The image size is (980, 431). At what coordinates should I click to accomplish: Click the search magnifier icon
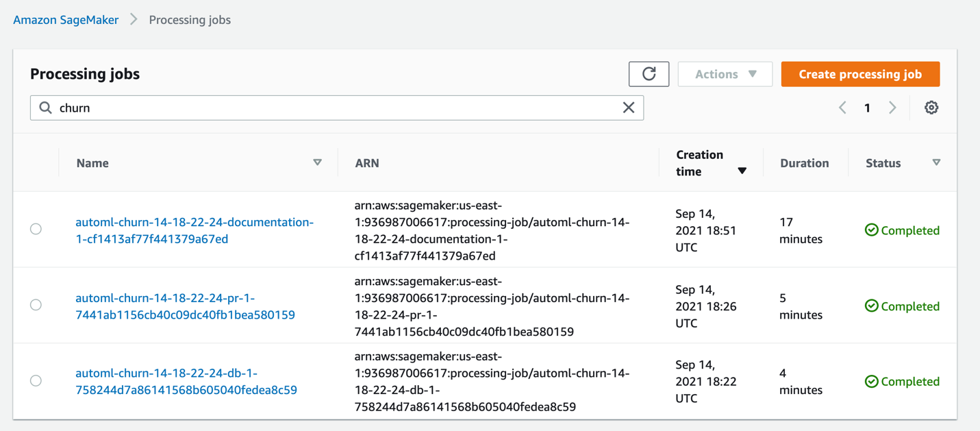[x=46, y=108]
